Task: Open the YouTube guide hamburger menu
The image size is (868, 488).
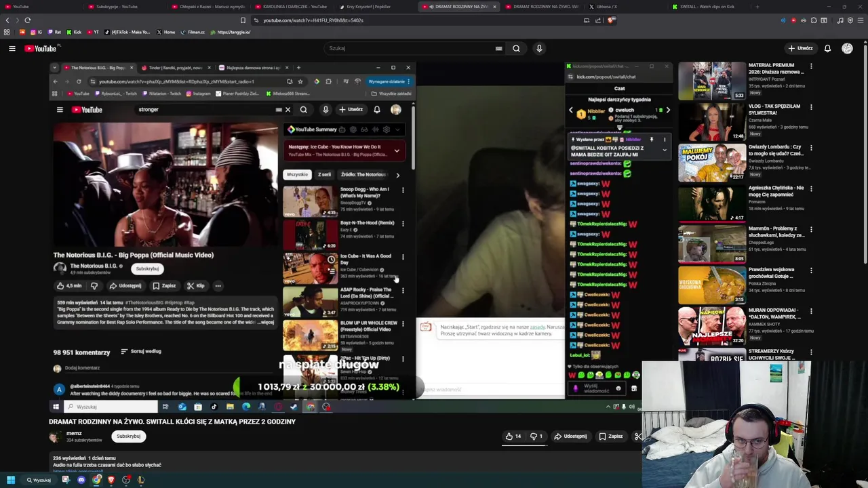Action: (x=12, y=48)
